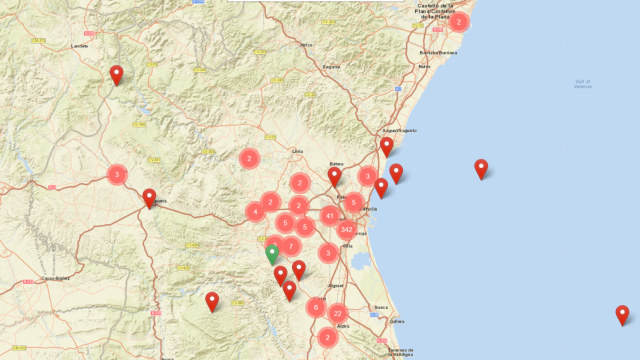Click the Sueca town label
This screenshot has width=640, height=360.
coord(381,307)
